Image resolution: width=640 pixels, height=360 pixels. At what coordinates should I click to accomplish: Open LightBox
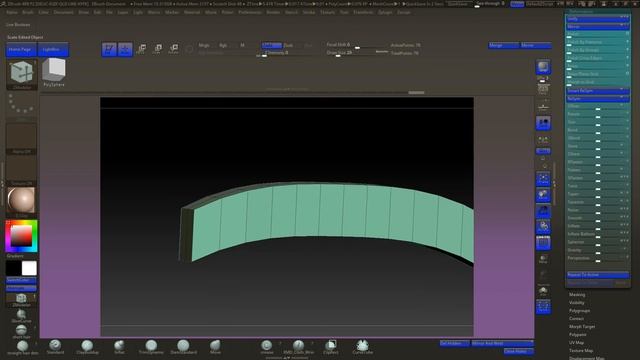53,49
